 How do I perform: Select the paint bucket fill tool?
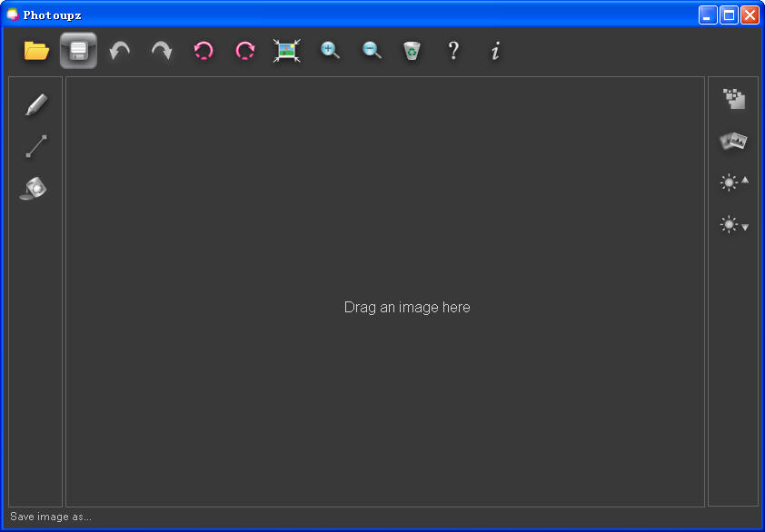click(34, 189)
